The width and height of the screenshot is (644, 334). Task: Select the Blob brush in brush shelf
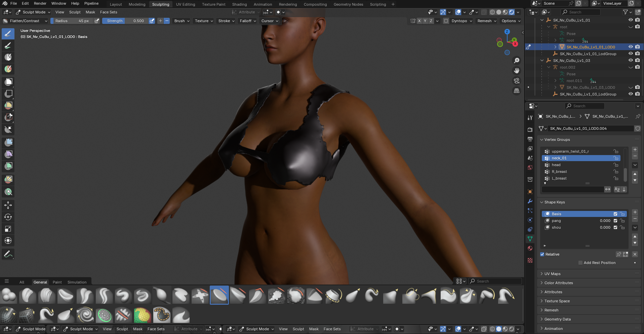[9, 295]
